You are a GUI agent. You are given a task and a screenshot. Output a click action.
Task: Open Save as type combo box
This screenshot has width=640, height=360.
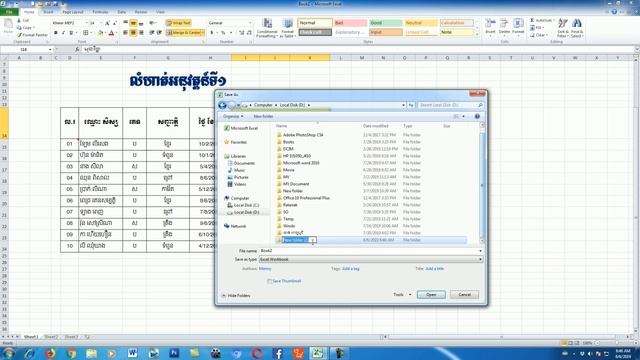pyautogui.click(x=371, y=260)
